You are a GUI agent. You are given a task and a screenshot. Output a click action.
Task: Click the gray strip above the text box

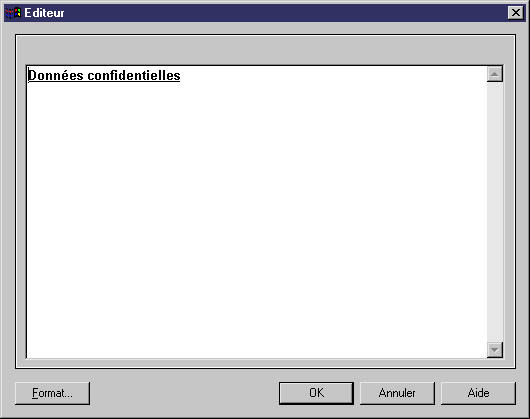point(265,50)
